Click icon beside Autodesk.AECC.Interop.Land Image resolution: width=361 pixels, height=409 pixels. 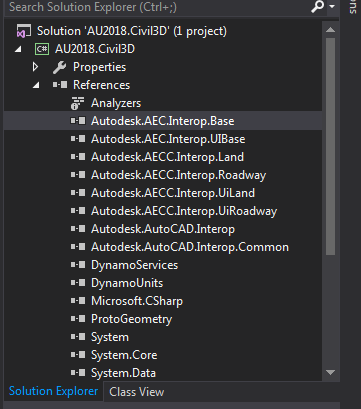[78, 157]
